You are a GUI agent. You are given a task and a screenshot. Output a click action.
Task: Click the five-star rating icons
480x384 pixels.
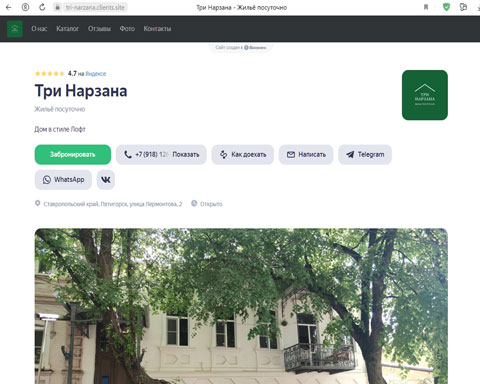50,74
